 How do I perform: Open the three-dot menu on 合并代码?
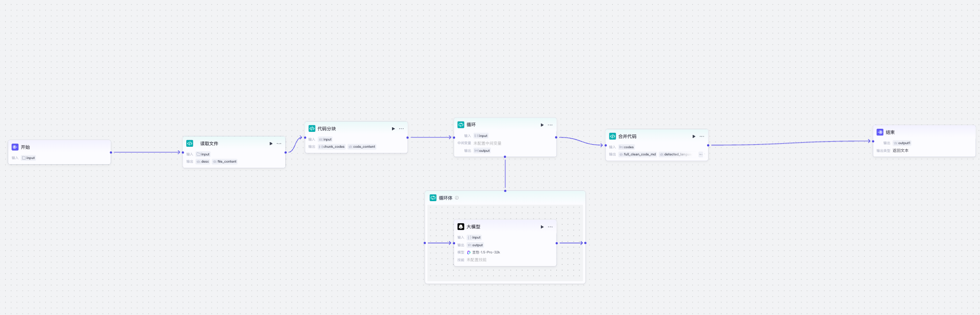click(701, 136)
